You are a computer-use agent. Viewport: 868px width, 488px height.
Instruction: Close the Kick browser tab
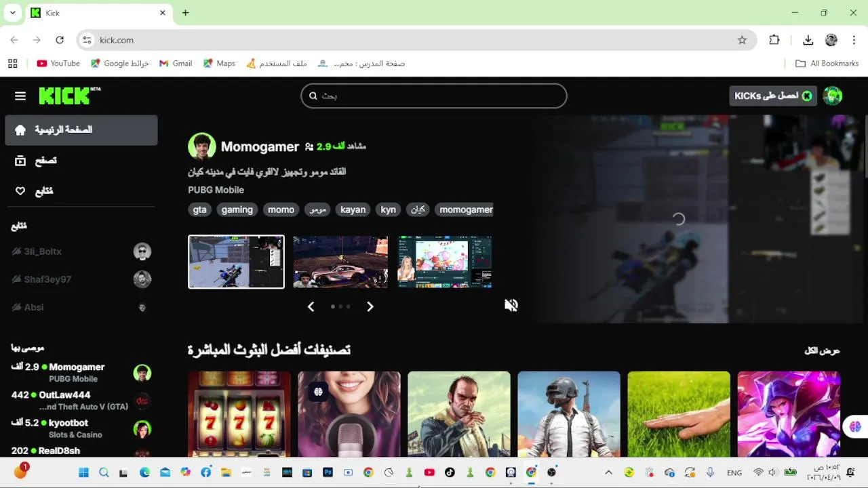point(163,13)
